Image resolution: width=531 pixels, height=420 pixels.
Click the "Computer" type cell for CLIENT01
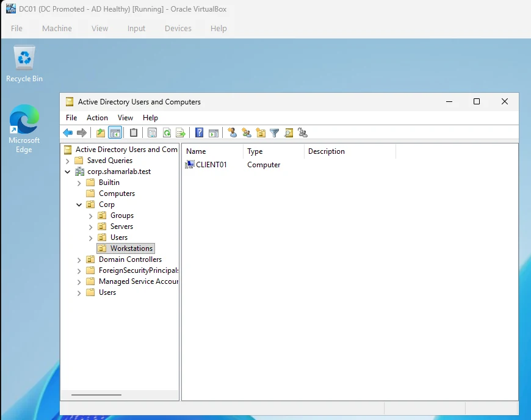pos(264,165)
